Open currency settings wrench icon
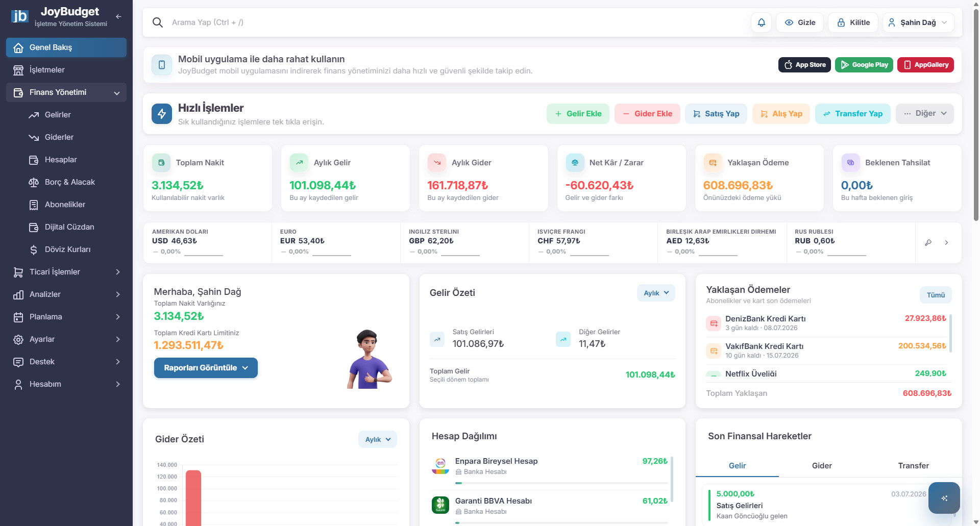 pyautogui.click(x=928, y=243)
